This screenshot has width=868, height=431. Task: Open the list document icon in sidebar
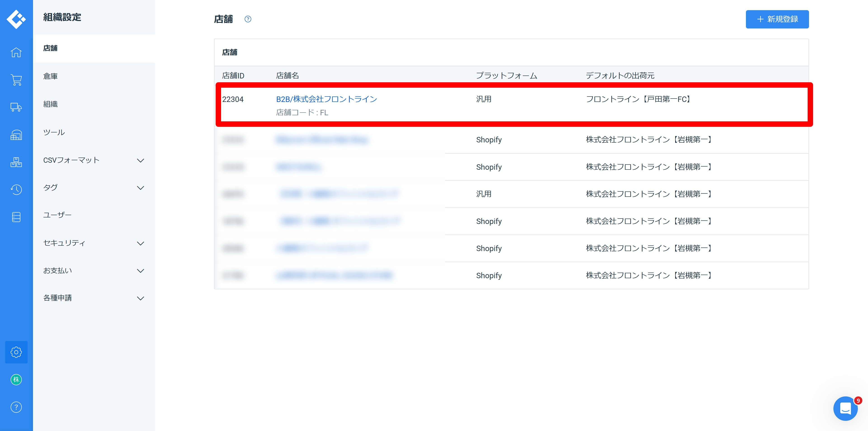(x=16, y=217)
